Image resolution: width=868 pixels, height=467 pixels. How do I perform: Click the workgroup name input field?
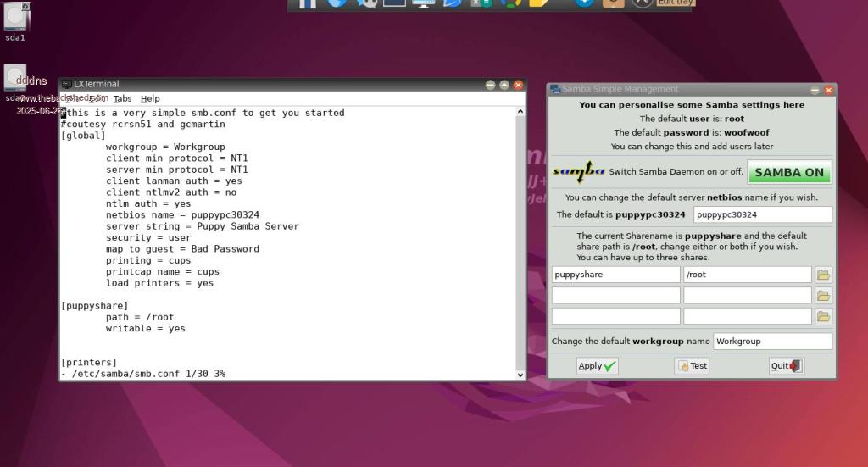click(x=772, y=341)
